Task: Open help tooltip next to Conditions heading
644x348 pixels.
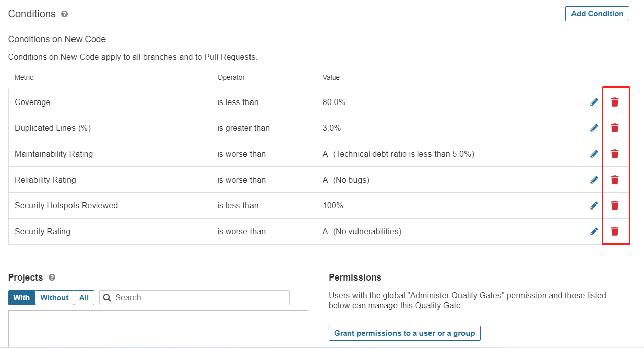Action: pos(64,14)
